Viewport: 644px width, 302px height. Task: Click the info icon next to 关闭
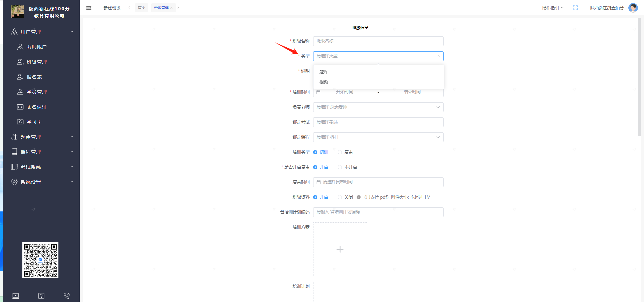(359, 197)
